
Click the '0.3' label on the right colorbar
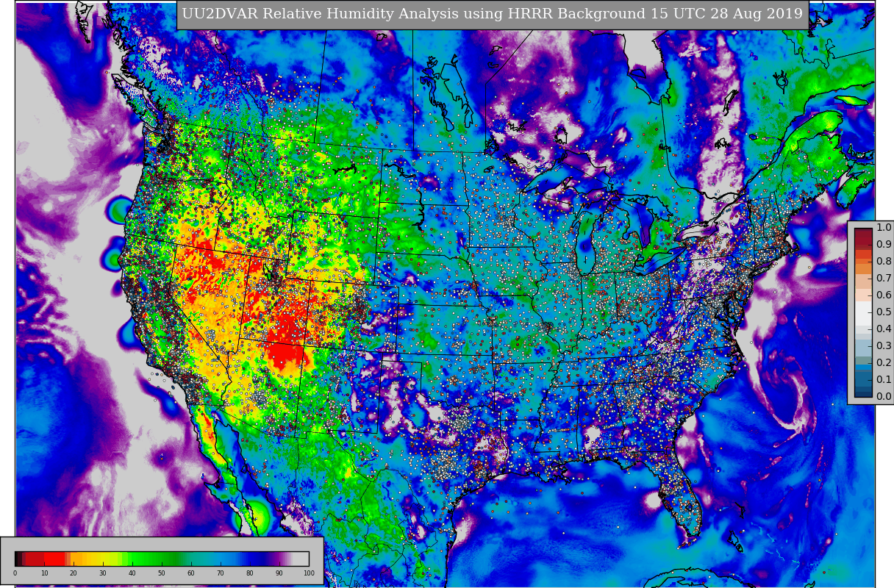[x=884, y=346]
